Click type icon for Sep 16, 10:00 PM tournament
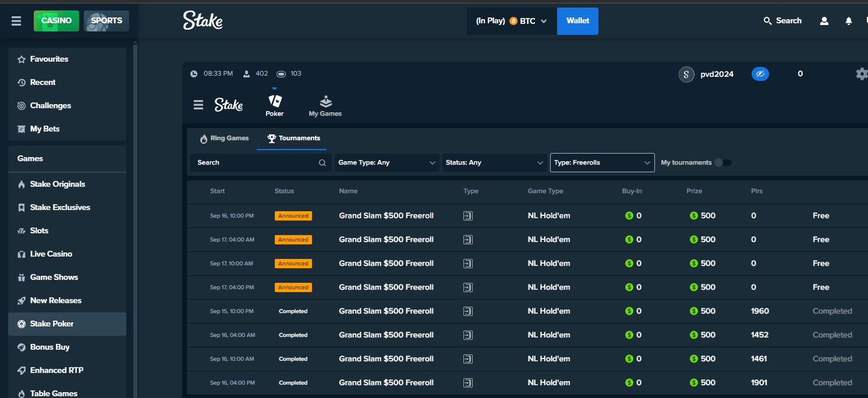This screenshot has width=868, height=398. tap(468, 216)
